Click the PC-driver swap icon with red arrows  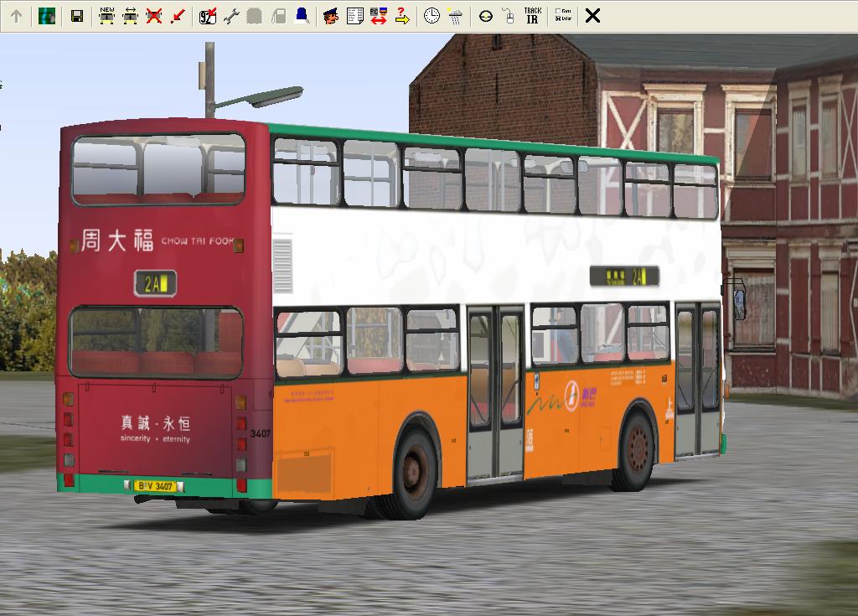378,17
